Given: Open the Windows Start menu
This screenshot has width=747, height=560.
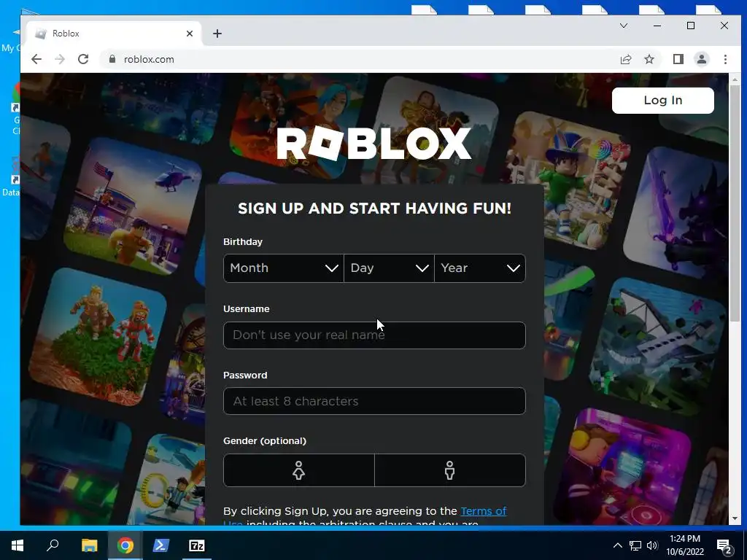Looking at the screenshot, I should (18, 545).
